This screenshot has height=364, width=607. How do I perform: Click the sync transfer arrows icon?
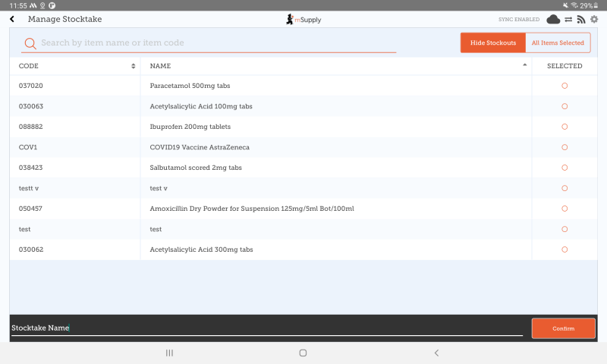(568, 19)
